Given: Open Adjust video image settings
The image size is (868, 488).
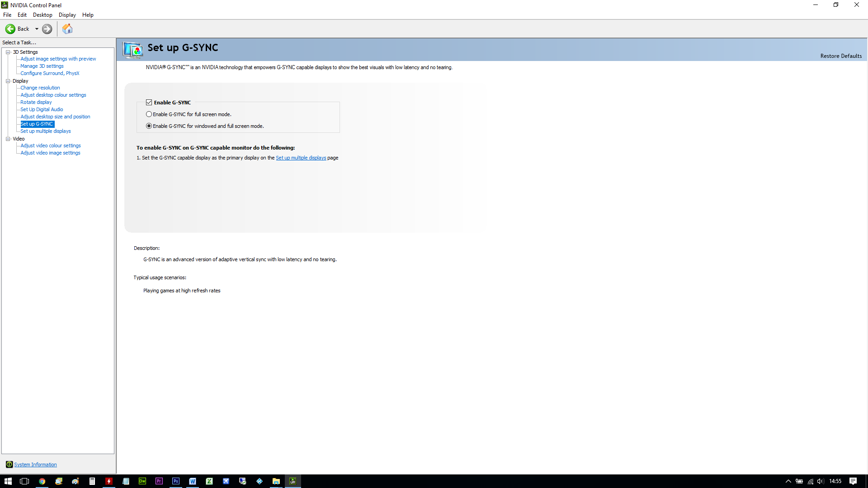Looking at the screenshot, I should pos(50,153).
